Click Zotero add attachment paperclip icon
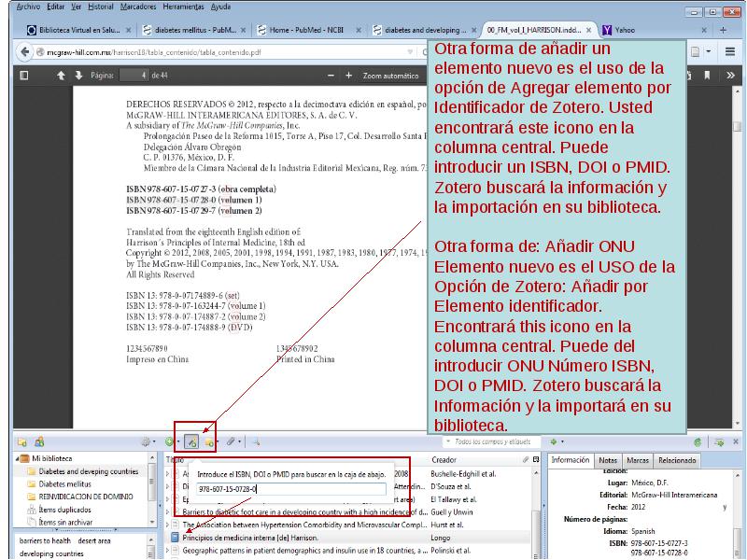747x560 pixels. pyautogui.click(x=233, y=441)
